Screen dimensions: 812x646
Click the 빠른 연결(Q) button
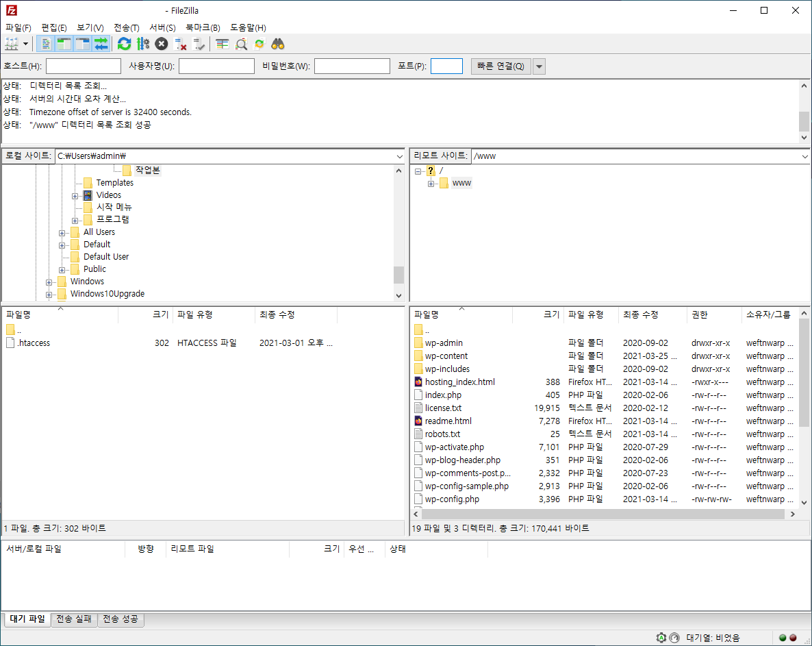click(x=500, y=66)
